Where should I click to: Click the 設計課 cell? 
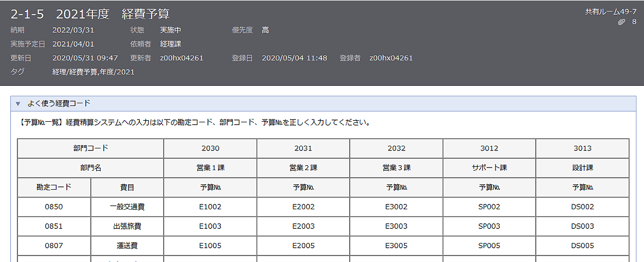(583, 168)
